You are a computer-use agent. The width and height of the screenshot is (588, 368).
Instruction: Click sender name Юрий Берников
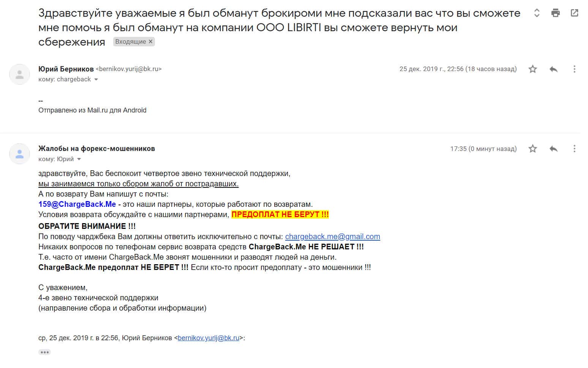pyautogui.click(x=66, y=69)
